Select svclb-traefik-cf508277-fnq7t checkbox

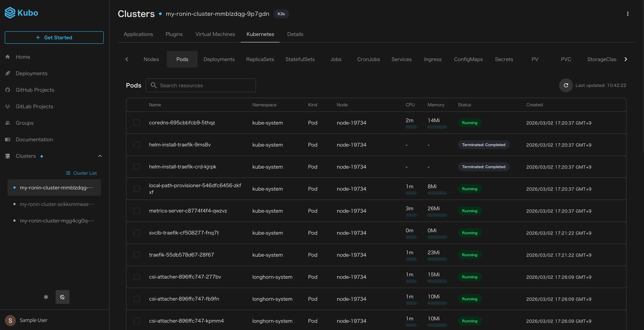(137, 233)
